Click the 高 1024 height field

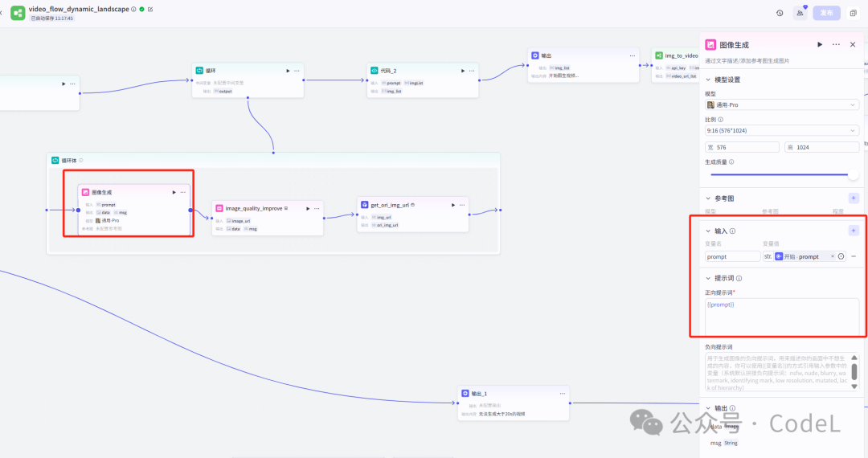click(x=821, y=147)
